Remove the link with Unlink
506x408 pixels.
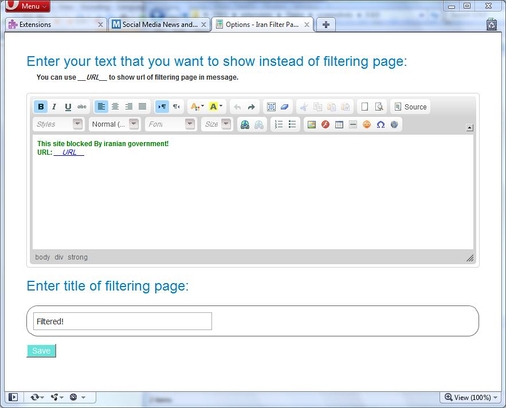point(259,124)
